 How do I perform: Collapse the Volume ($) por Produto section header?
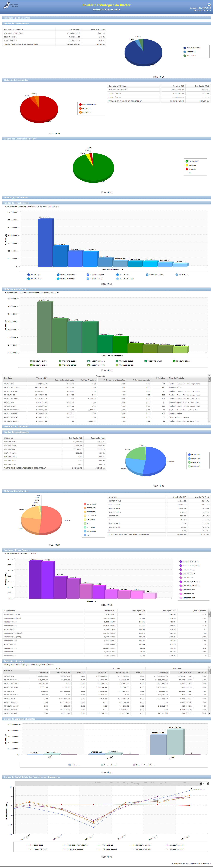[x=106, y=197]
